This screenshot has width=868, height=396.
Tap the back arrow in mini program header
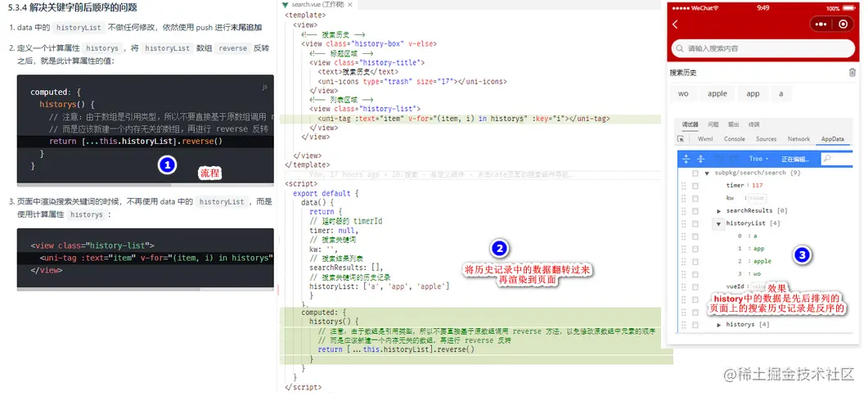pyautogui.click(x=675, y=25)
